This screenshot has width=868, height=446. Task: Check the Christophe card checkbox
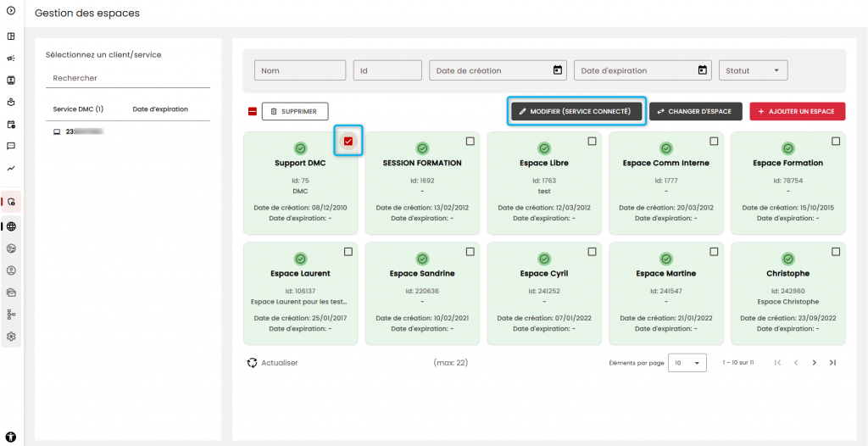tap(836, 252)
